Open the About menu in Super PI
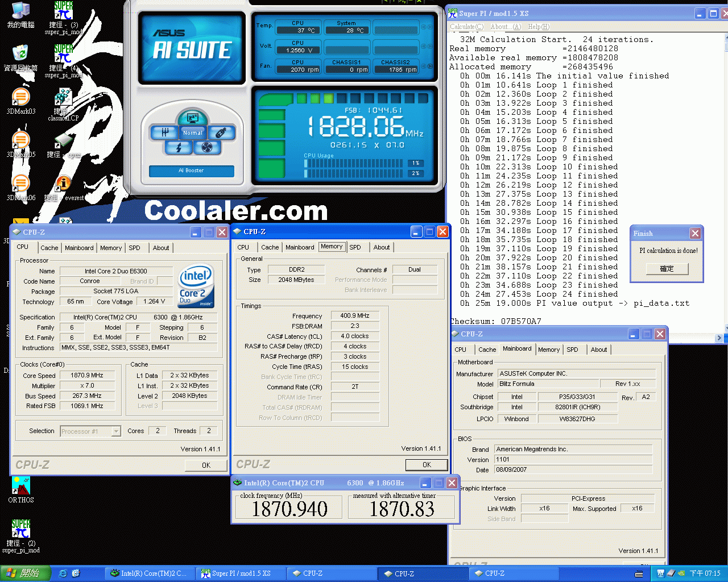Image resolution: width=728 pixels, height=582 pixels. click(x=506, y=27)
